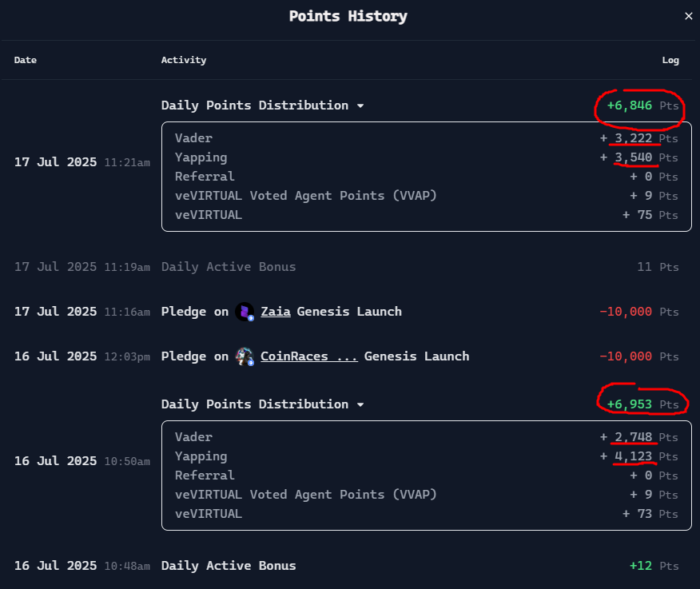
Task: Click the 17 Jul 2025 11:16am date
Action: pos(82,311)
